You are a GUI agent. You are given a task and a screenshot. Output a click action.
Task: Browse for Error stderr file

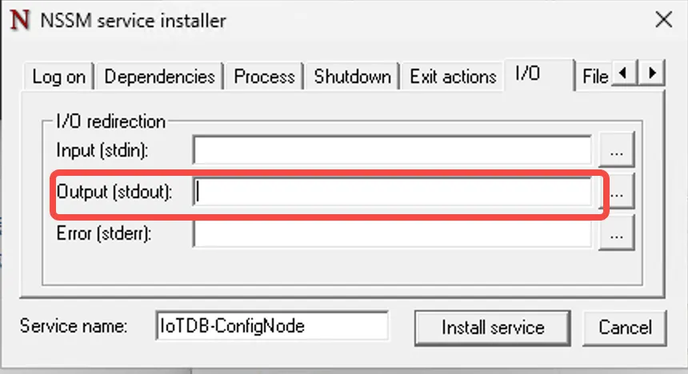pyautogui.click(x=616, y=233)
